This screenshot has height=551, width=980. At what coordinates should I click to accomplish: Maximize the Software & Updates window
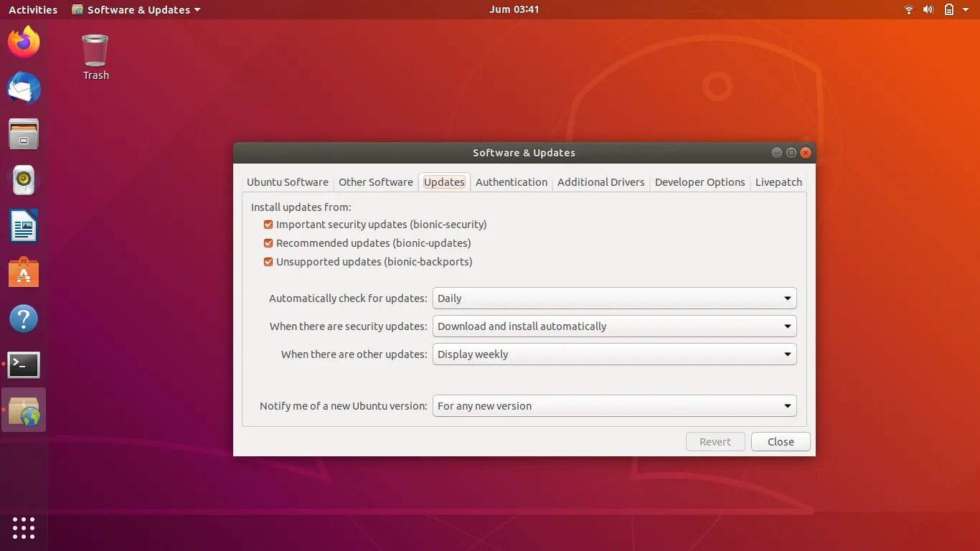[x=791, y=153]
